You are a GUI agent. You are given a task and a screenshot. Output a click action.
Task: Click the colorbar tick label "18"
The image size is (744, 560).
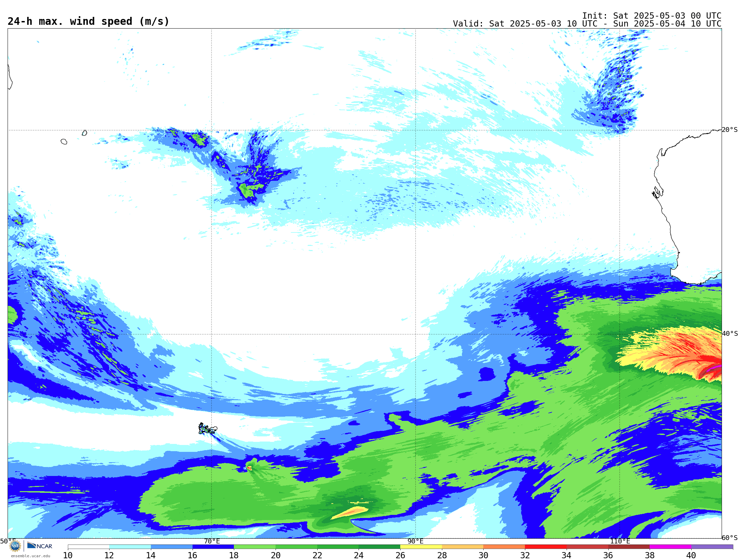point(234,555)
